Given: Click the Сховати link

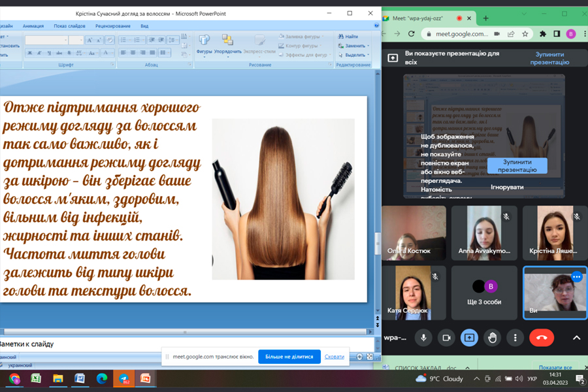Looking at the screenshot, I should (335, 357).
